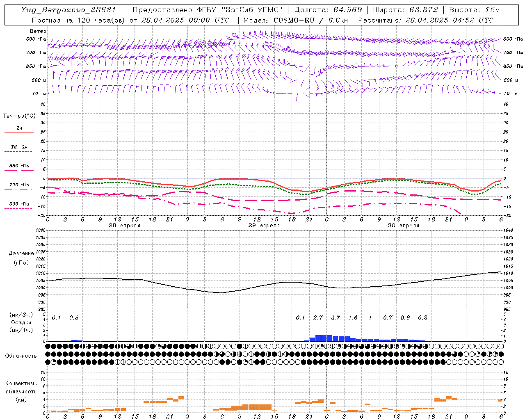Click the 0.3 precipitation amount value

(74, 318)
